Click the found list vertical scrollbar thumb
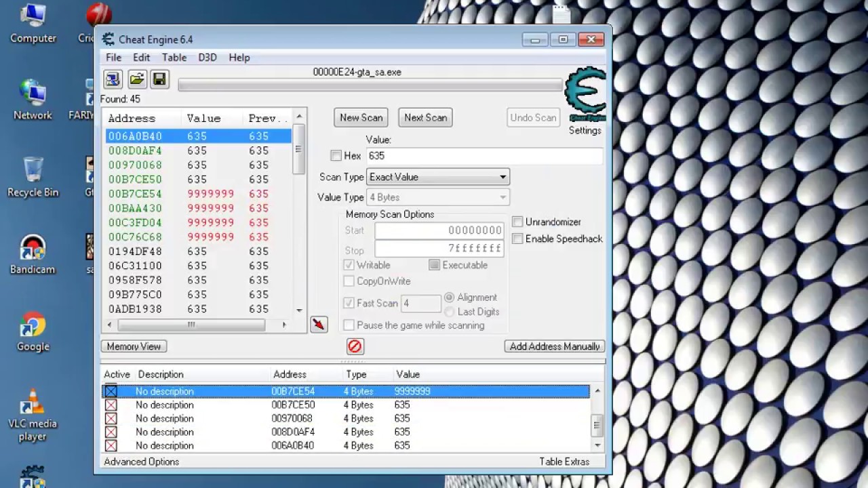The width and height of the screenshot is (868, 488). (299, 148)
